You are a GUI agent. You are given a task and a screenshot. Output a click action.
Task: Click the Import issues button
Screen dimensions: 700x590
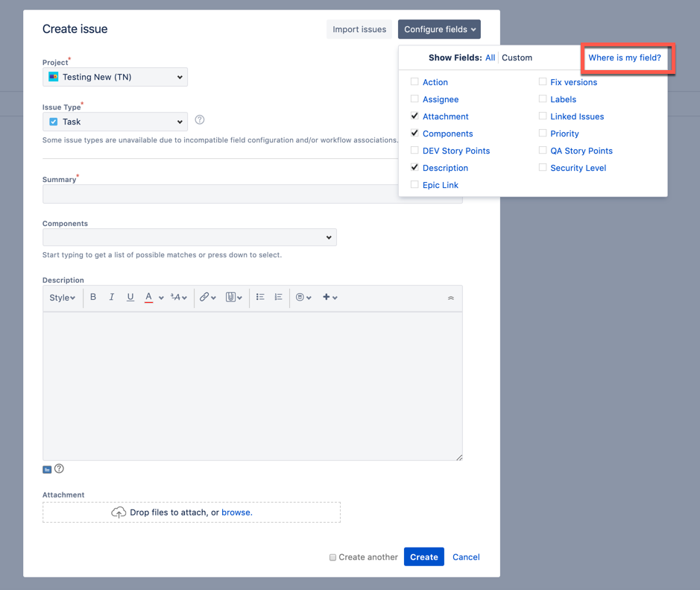[359, 29]
